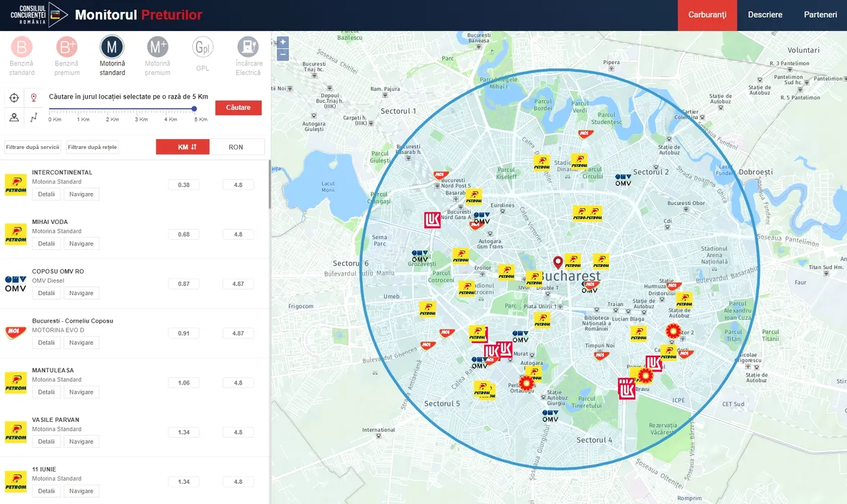Screen dimensions: 847x504
Task: Click the MIHAI VODA station name
Action: click(50, 222)
